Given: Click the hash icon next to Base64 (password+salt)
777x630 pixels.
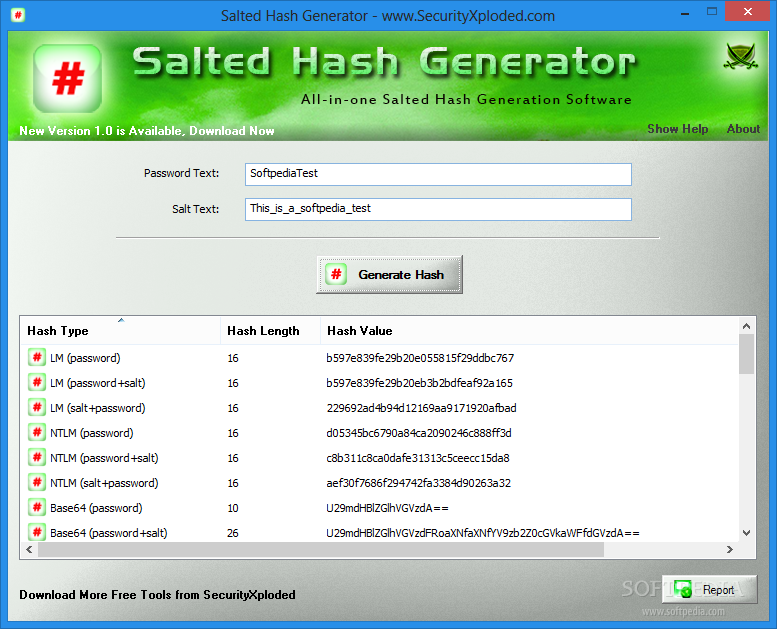Looking at the screenshot, I should click(37, 532).
